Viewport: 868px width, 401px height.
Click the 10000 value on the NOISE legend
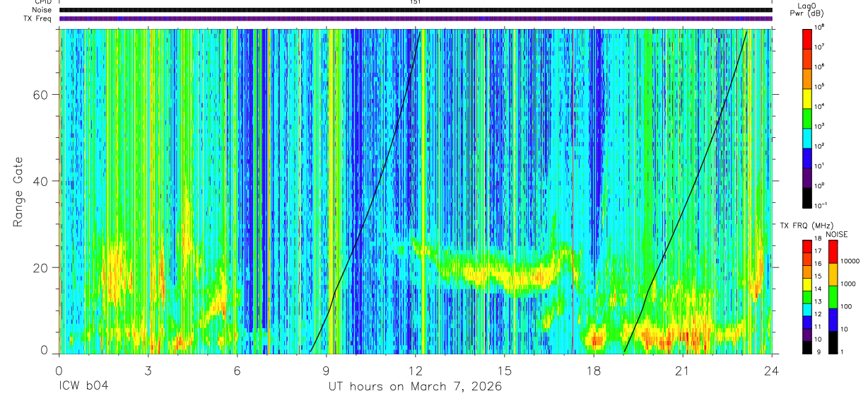coord(850,261)
